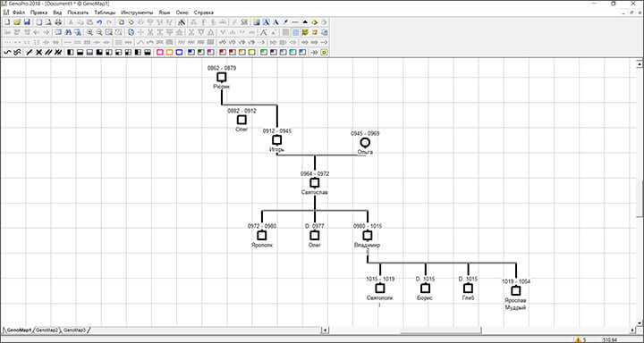Select the Ольга circle node

pos(365,142)
